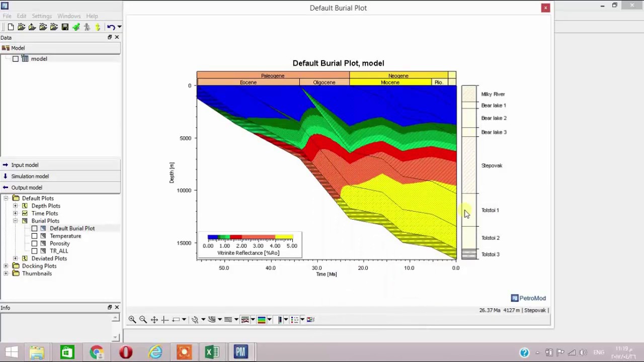
Task: Open the Output model section
Action: tap(60, 188)
